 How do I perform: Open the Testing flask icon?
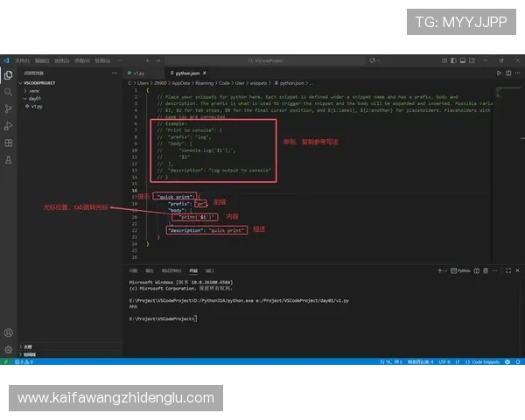tap(9, 159)
